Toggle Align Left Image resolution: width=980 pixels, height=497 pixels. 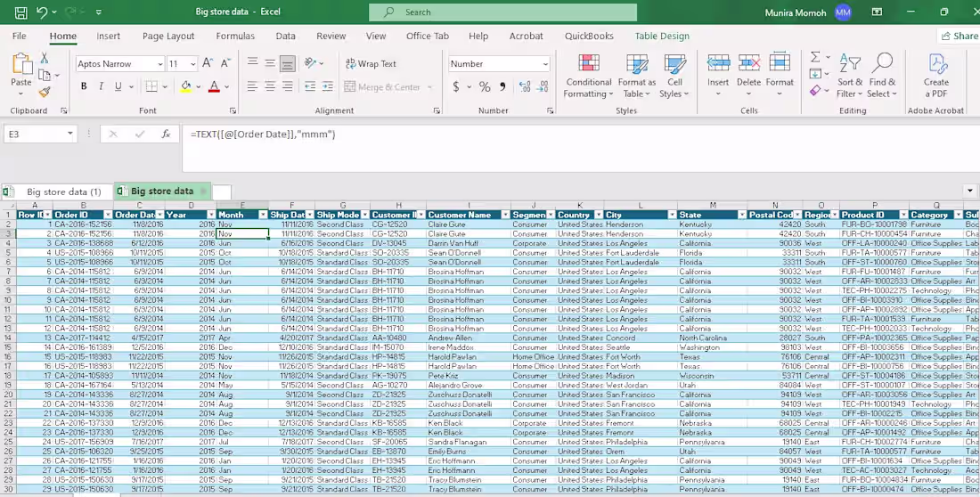pyautogui.click(x=252, y=87)
